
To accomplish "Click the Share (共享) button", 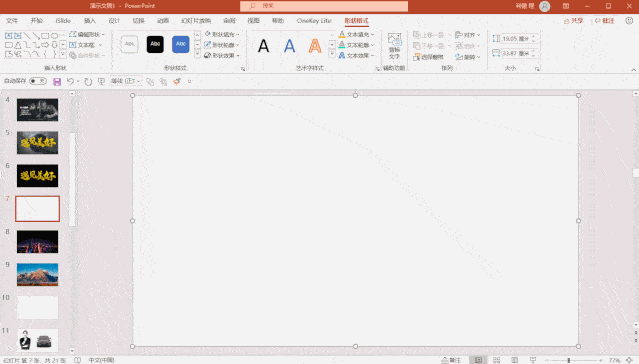I will click(x=573, y=20).
